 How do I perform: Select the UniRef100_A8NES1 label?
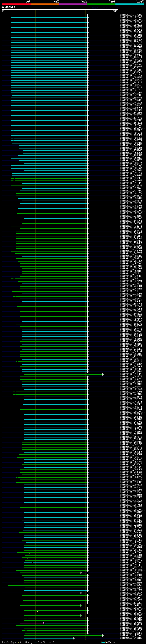click(x=131, y=361)
